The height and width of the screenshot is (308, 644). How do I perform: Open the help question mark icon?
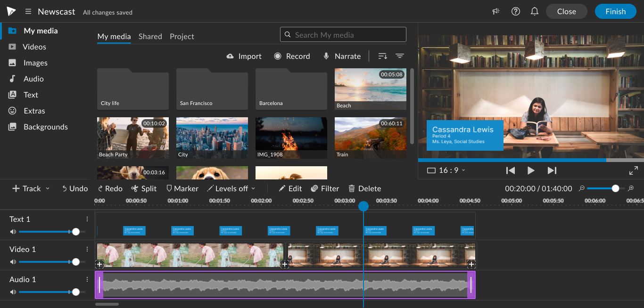(x=516, y=12)
